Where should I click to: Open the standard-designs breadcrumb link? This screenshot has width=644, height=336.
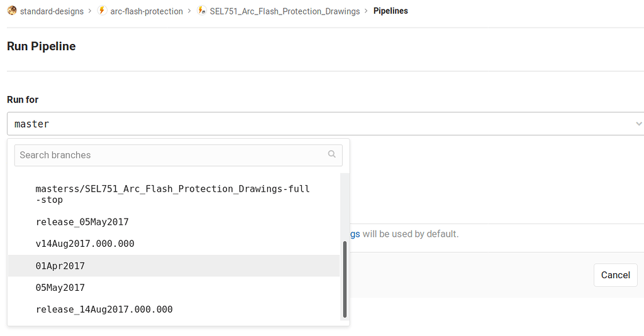pos(52,11)
